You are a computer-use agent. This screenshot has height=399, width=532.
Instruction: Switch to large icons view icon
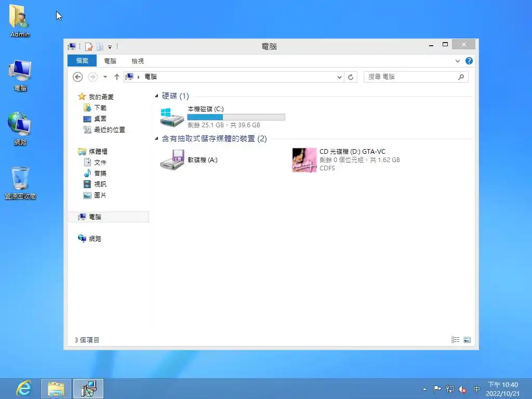pyautogui.click(x=467, y=340)
